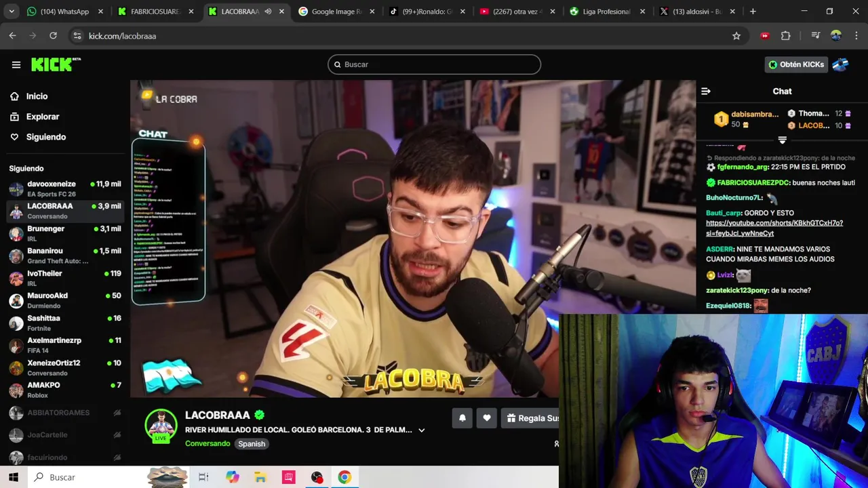This screenshot has height=488, width=868.
Task: Click the address bar URL kick.com/lacobraaa
Action: coord(122,36)
